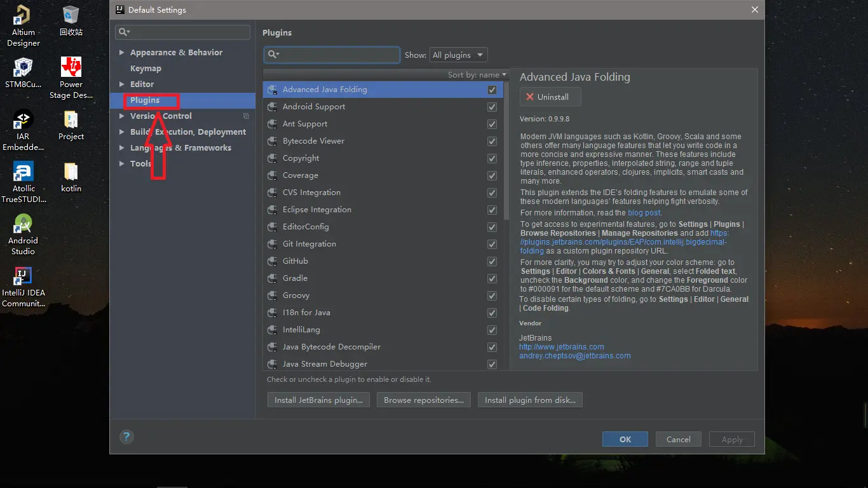Click plugin icon beside Ant Support
The height and width of the screenshot is (488, 868).
(x=272, y=124)
